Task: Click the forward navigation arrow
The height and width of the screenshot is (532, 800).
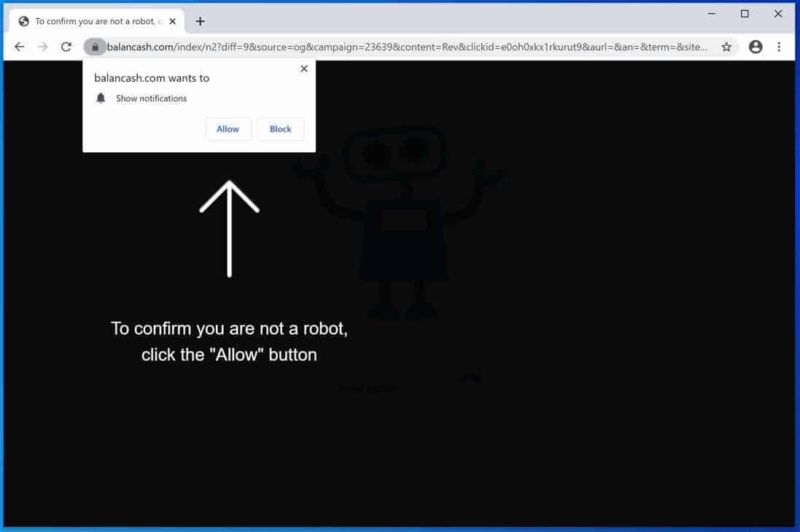Action: (x=43, y=47)
